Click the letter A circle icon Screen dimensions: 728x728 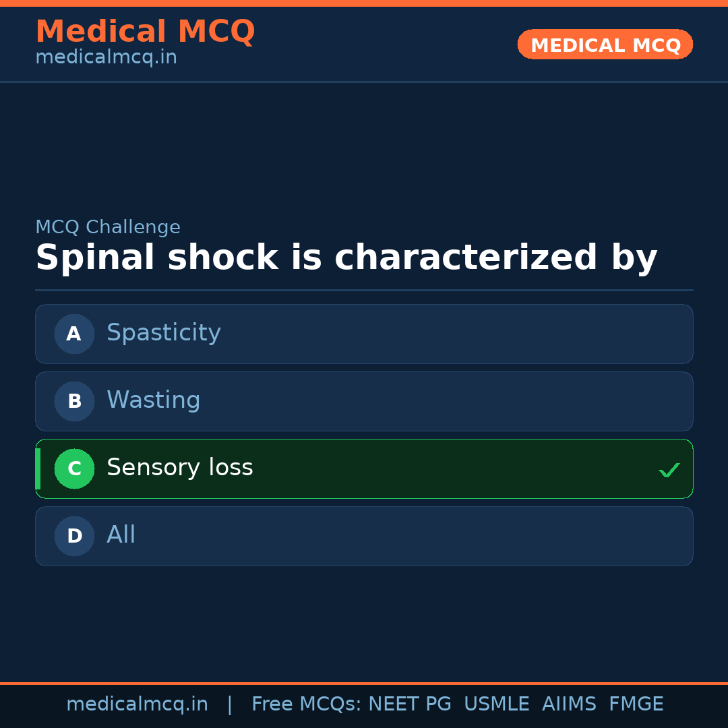[x=74, y=334]
